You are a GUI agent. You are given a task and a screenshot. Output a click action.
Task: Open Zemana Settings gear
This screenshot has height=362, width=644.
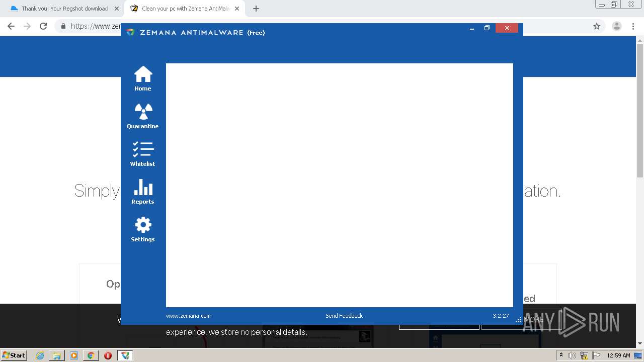coord(143,229)
